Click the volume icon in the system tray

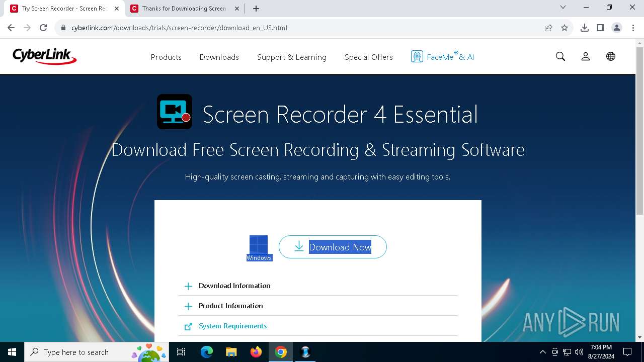579,352
